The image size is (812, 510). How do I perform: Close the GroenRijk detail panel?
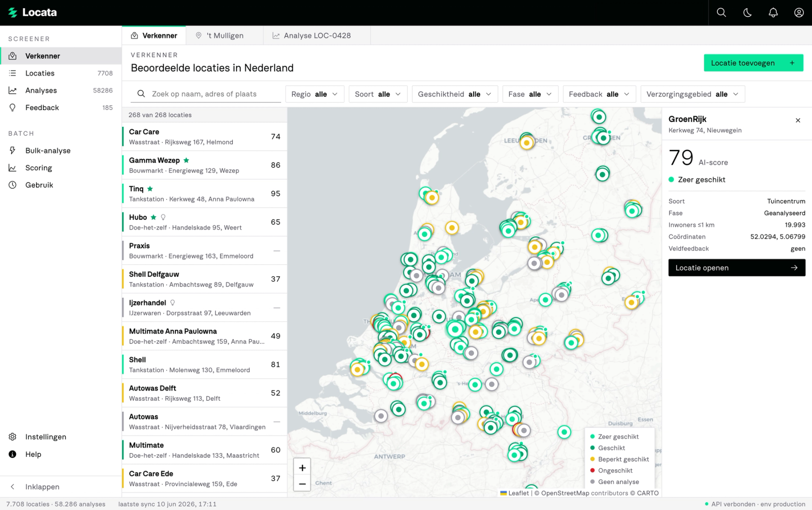coord(798,120)
